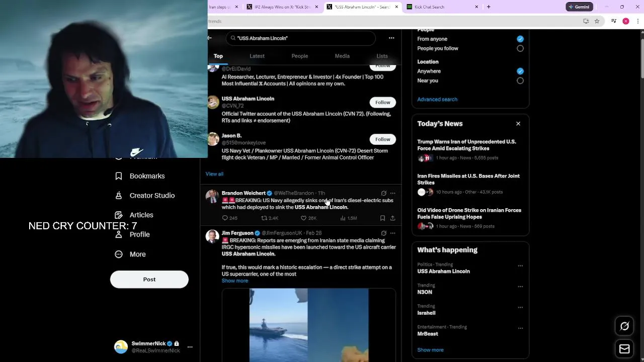
Task: Open more menu on Jim Ferguson's post
Action: [x=393, y=233]
